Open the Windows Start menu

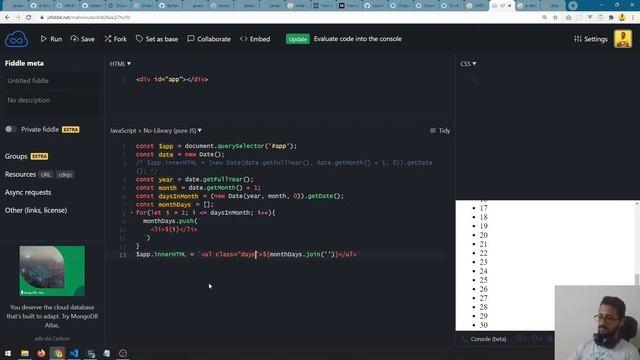tap(8, 353)
